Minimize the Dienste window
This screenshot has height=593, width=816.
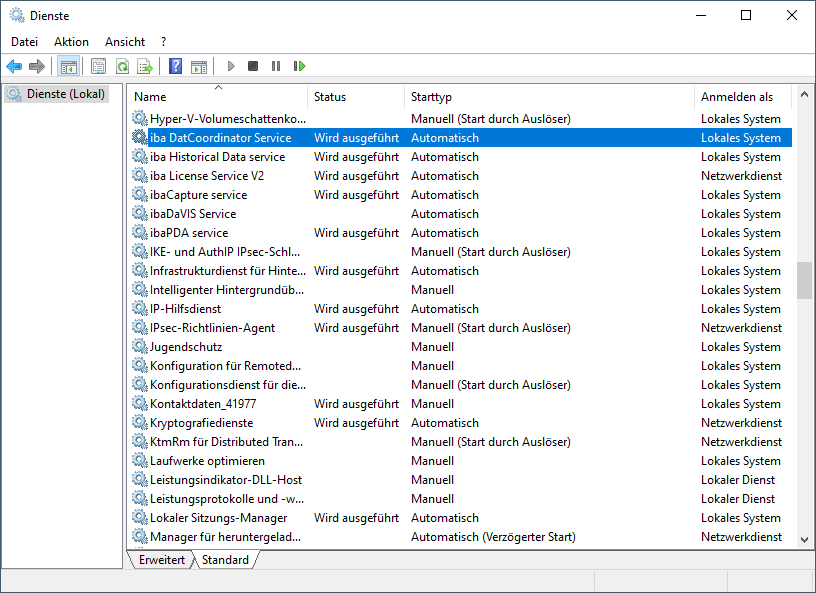(700, 16)
